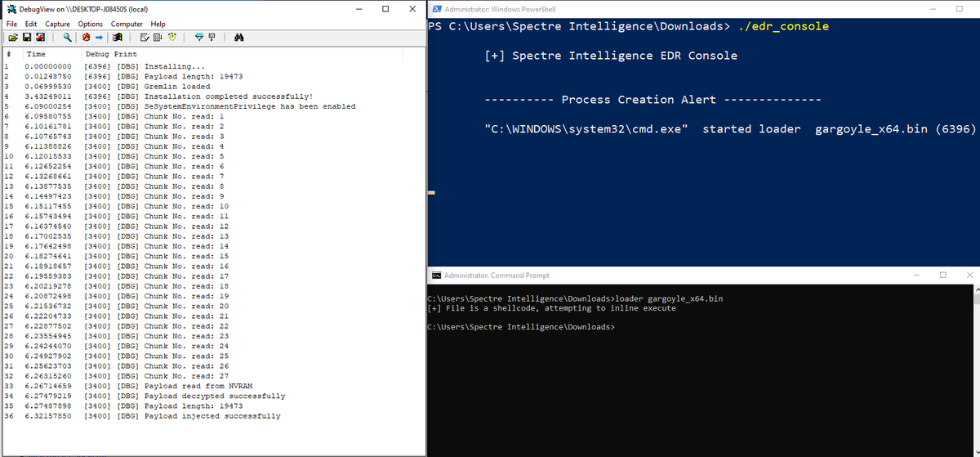Open the Capture menu
Screen dimensions: 980x457
[x=57, y=24]
